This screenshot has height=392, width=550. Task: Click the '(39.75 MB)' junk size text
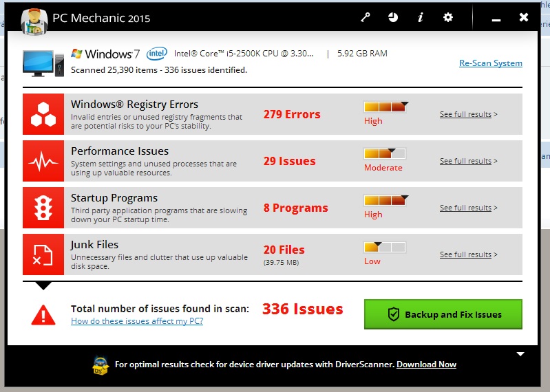tap(281, 263)
